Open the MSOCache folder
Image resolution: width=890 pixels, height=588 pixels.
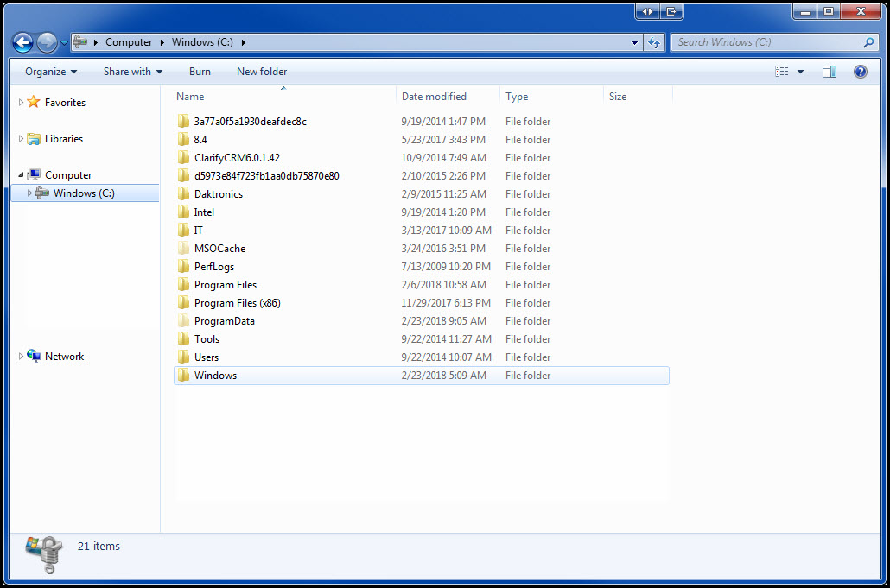pyautogui.click(x=220, y=248)
